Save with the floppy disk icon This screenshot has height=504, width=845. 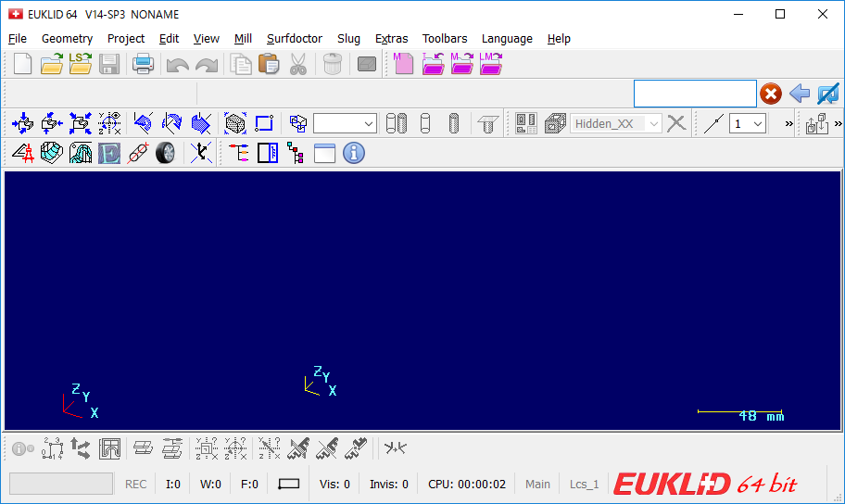(109, 64)
